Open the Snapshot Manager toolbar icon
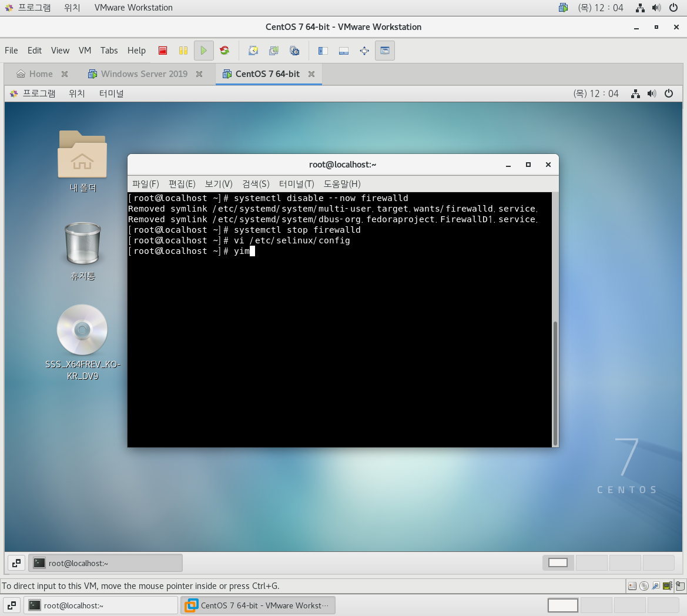The height and width of the screenshot is (616, 687). point(294,51)
